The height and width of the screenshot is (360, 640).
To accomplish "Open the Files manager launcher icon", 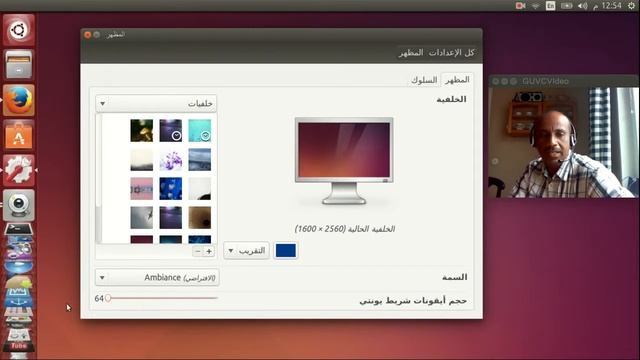I will tap(19, 64).
